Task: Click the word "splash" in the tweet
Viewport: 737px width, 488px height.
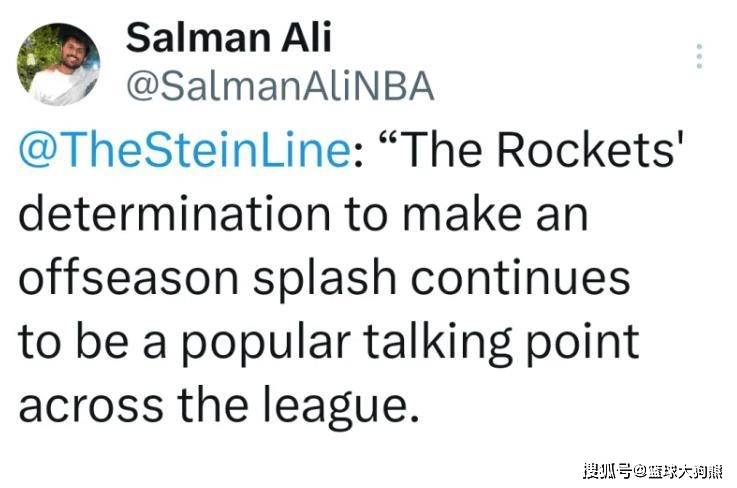Action: [x=324, y=279]
